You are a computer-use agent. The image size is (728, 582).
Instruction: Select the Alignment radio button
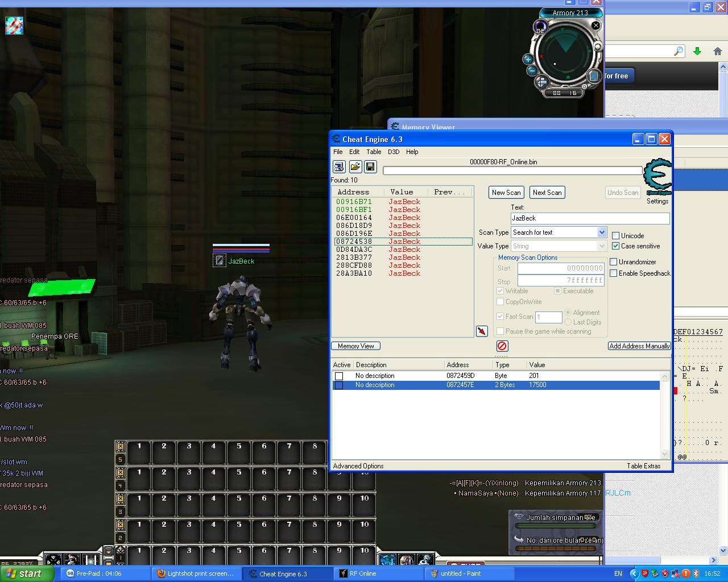[x=568, y=313]
